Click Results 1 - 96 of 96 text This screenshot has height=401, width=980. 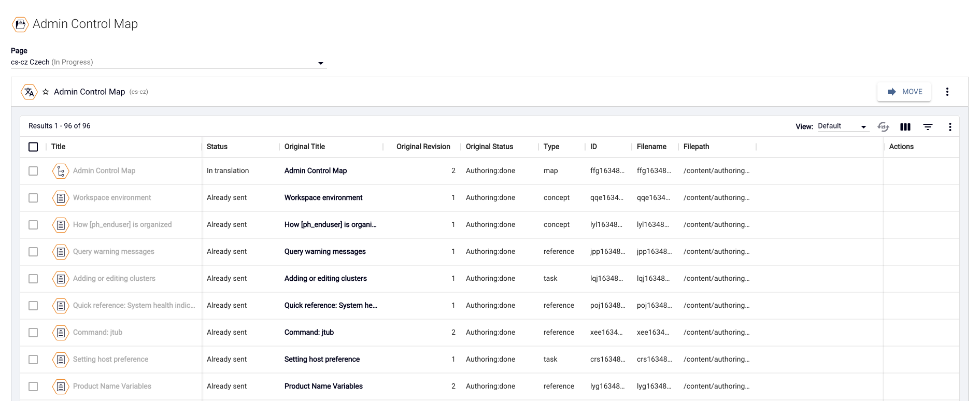(59, 126)
